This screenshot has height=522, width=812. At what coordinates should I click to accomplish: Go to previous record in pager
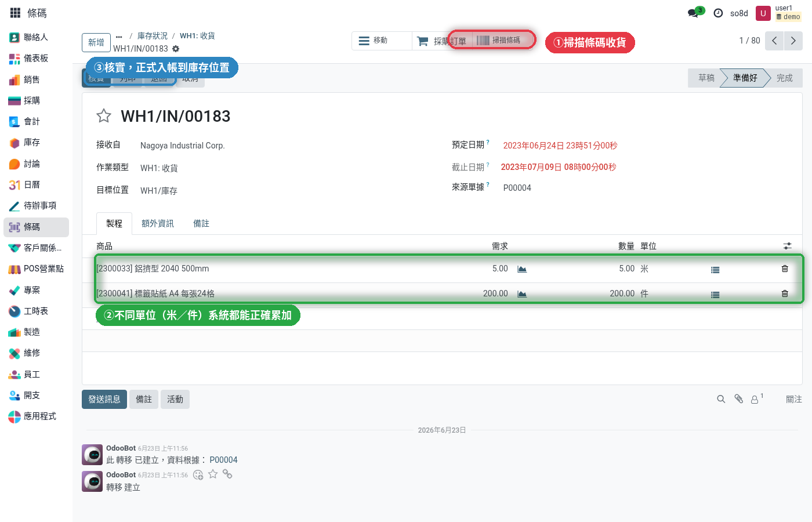[x=774, y=41]
